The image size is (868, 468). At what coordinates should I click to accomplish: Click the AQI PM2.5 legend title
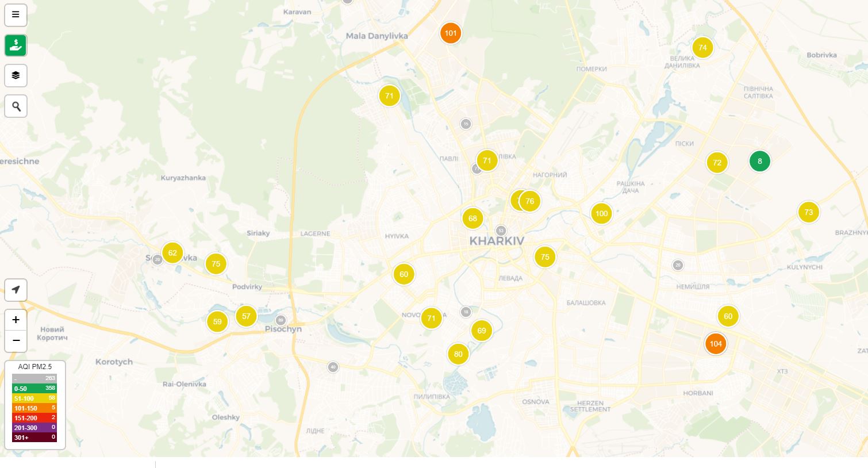tap(34, 367)
